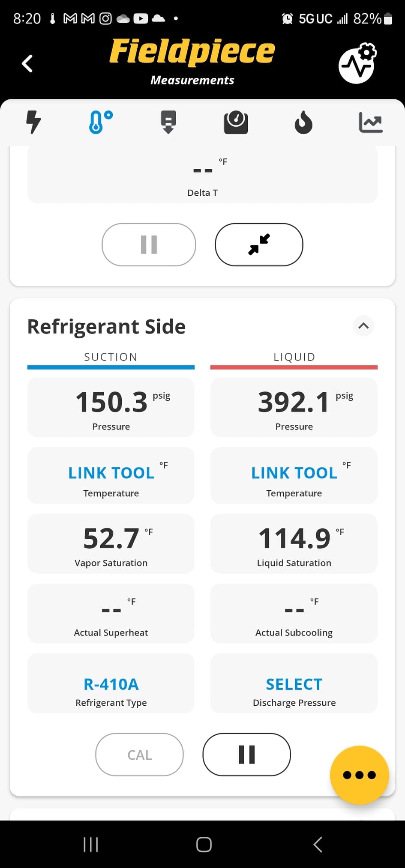
Task: Tap the alarm icon in status bar
Action: point(287,18)
